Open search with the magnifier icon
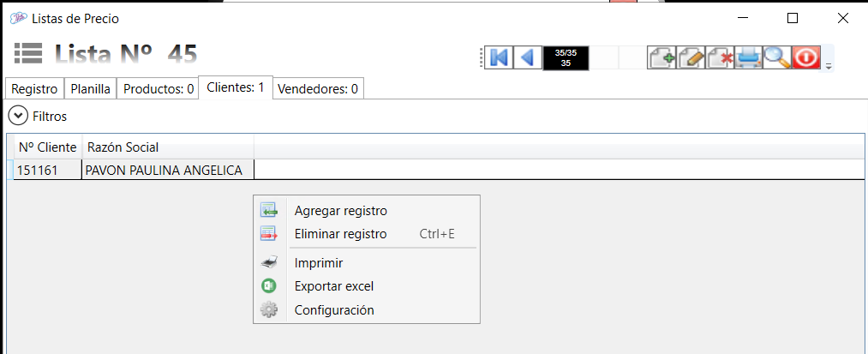The width and height of the screenshot is (868, 354). pyautogui.click(x=777, y=57)
